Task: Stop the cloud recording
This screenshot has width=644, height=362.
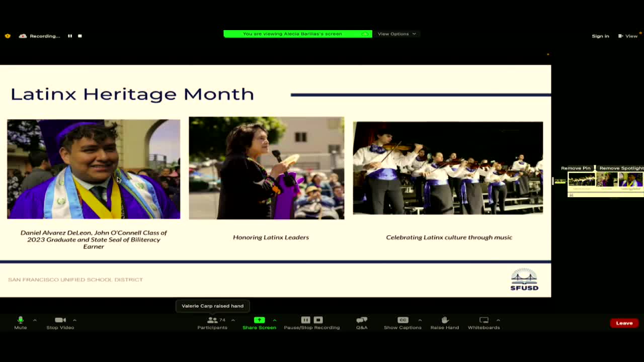Action: (x=318, y=319)
